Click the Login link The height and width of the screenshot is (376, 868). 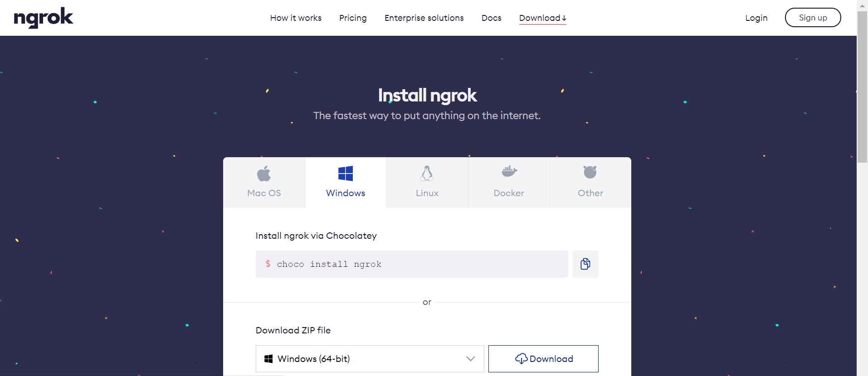pyautogui.click(x=756, y=18)
